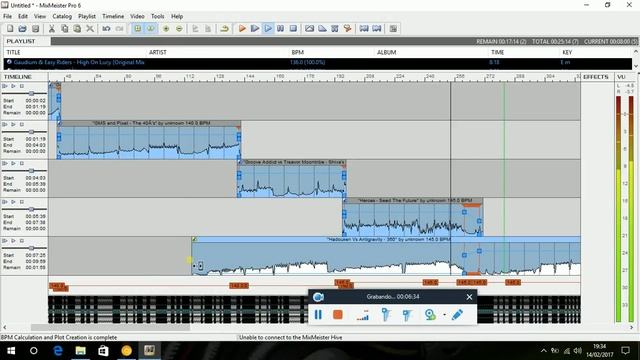Close the Grabando recorder panel
The image size is (640, 360).
tap(469, 297)
